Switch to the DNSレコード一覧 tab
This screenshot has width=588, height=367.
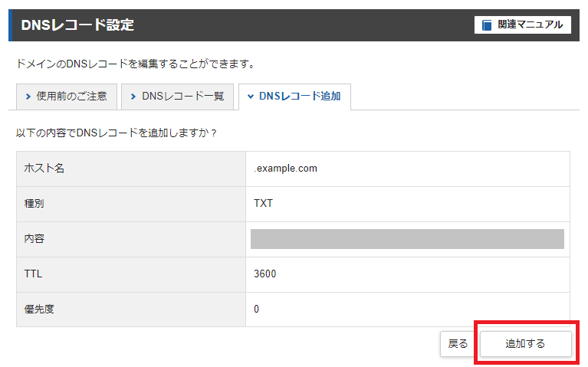coord(177,97)
